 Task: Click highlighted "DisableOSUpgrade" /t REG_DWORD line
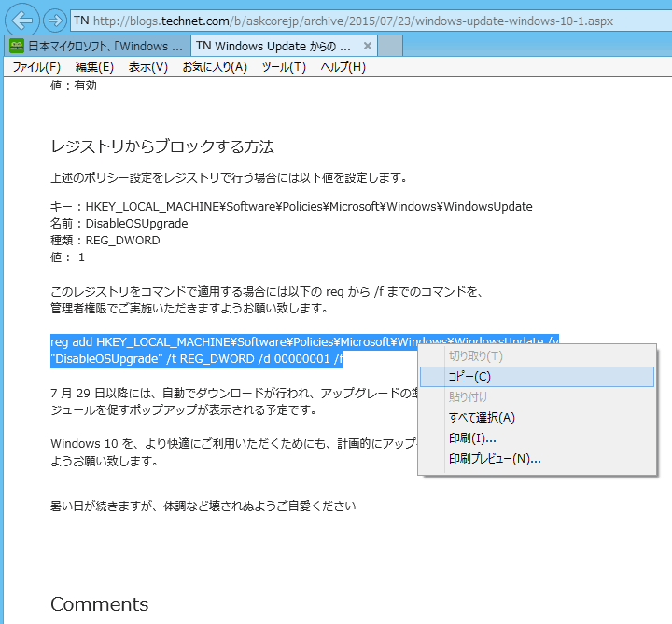pyautogui.click(x=197, y=359)
